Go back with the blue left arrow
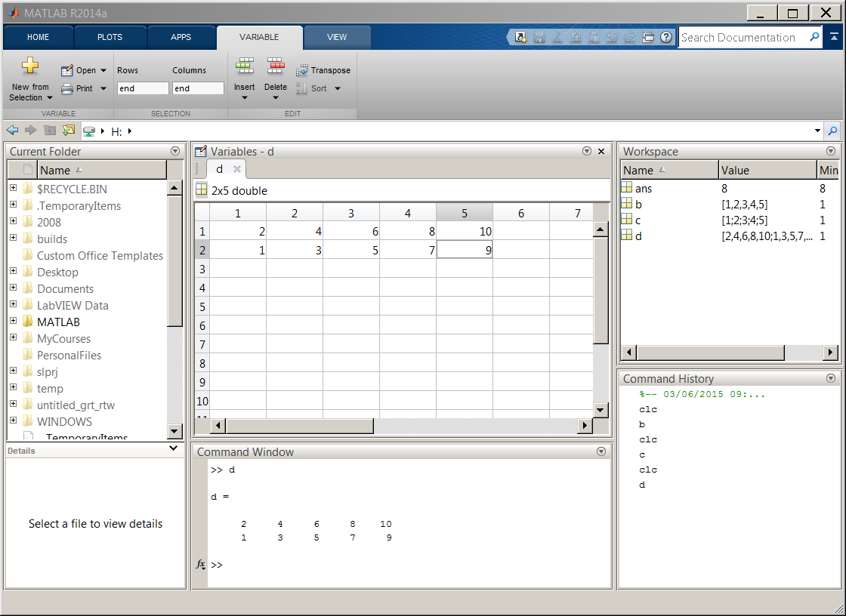 pos(12,130)
